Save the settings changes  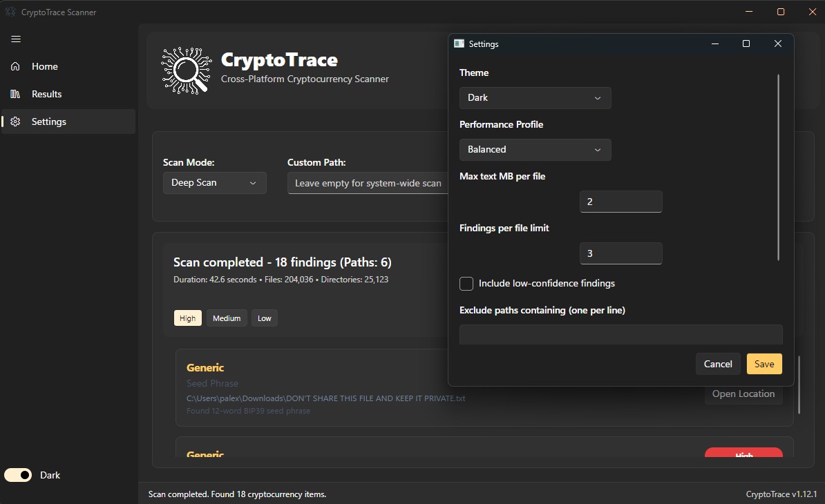764,364
